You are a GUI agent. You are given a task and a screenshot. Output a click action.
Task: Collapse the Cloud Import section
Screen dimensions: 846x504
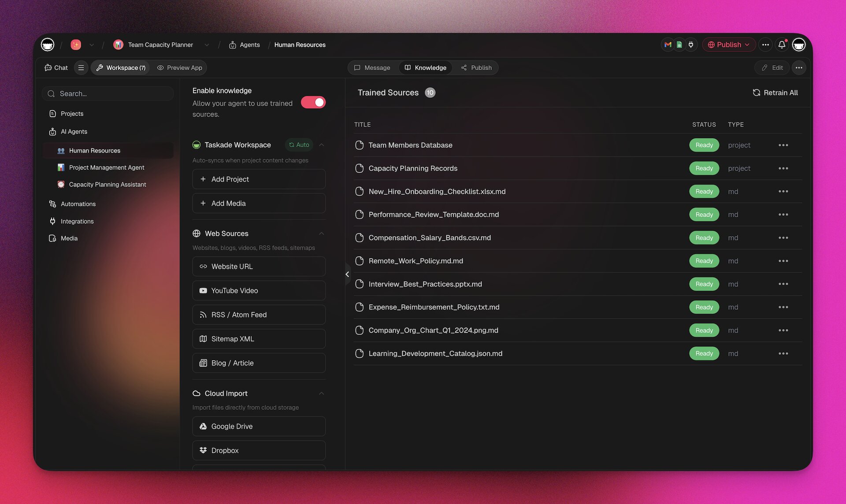[x=321, y=393]
